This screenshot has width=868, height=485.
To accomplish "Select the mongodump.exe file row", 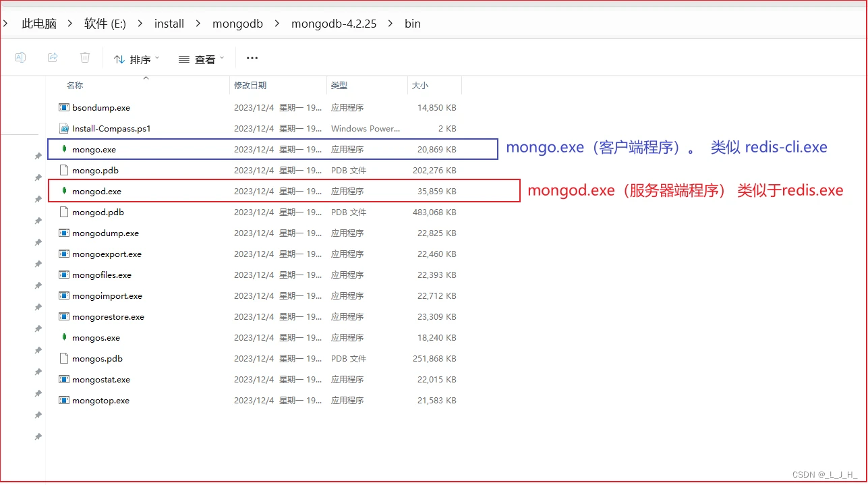I will (105, 233).
